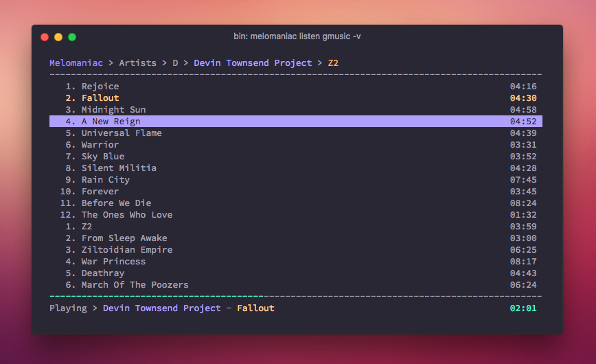Screen dimensions: 596x364
Task: Click Melomaniac in the breadcrumb
Action: [x=76, y=63]
